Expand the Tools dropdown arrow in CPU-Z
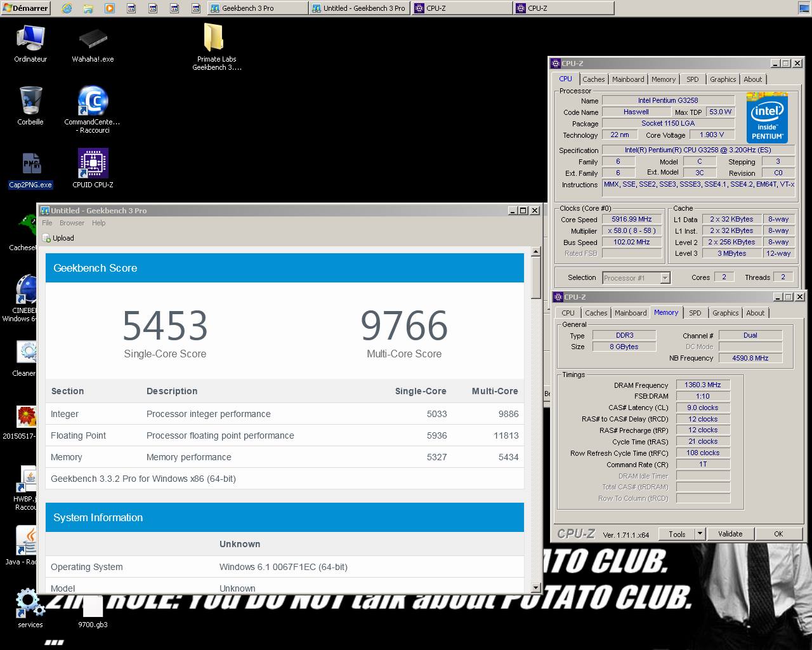The image size is (812, 650). coord(700,534)
